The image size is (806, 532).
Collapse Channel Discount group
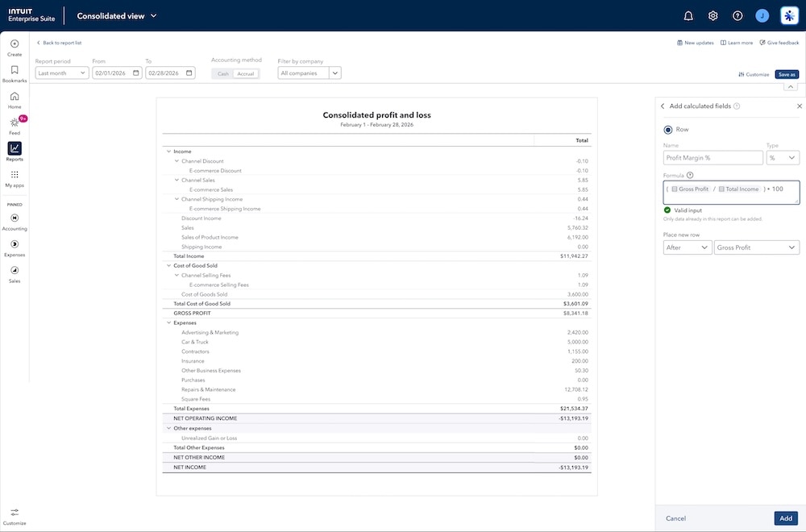(x=177, y=161)
